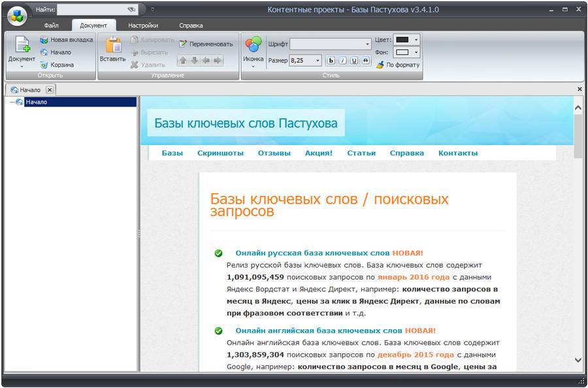Open the Справка ribbon tab

tap(191, 25)
